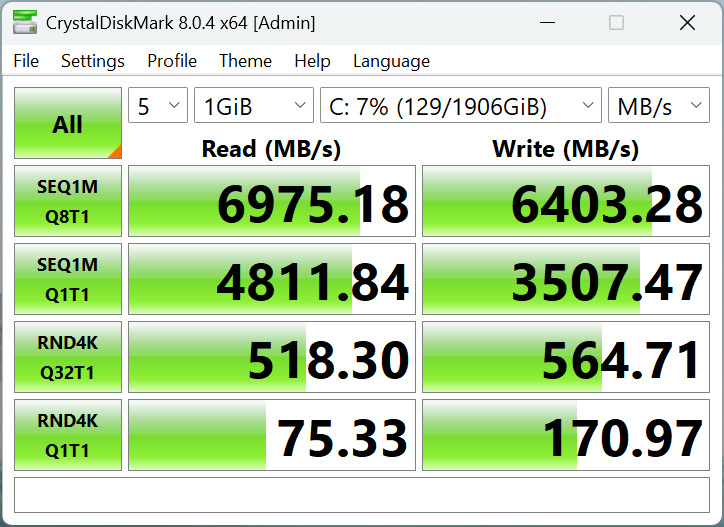This screenshot has width=724, height=527.
Task: Open the Language menu
Action: (391, 61)
